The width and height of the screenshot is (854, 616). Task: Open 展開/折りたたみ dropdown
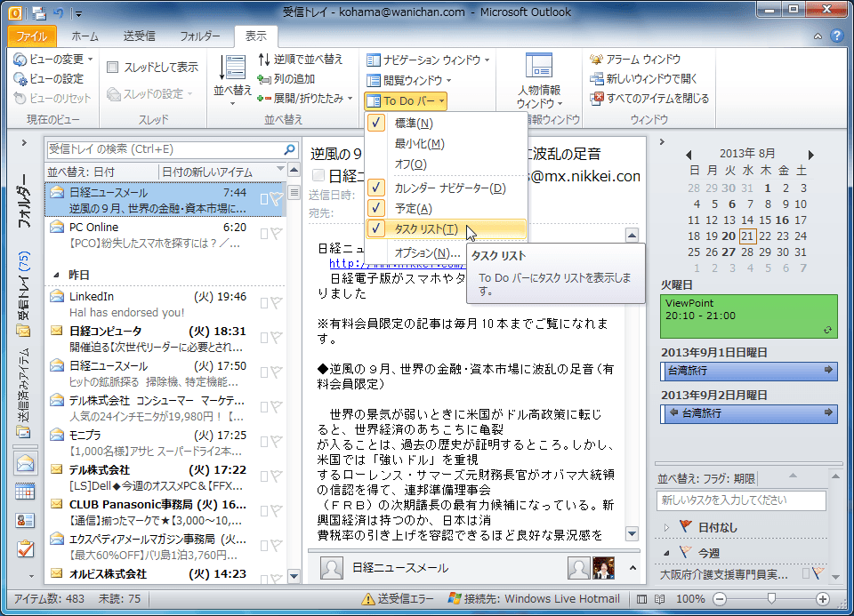click(305, 99)
